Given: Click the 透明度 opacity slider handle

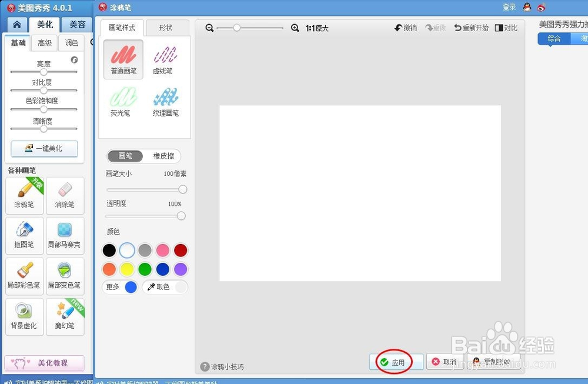Looking at the screenshot, I should 181,216.
